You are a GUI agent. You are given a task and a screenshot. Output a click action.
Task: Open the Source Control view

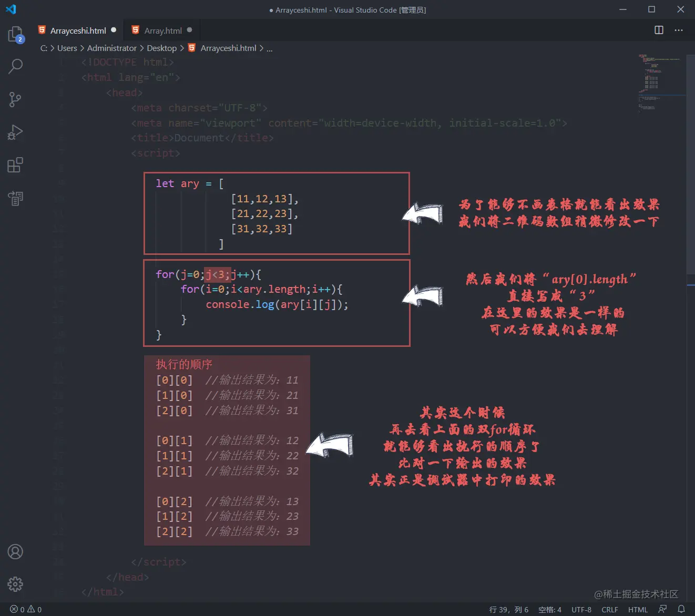(x=15, y=99)
